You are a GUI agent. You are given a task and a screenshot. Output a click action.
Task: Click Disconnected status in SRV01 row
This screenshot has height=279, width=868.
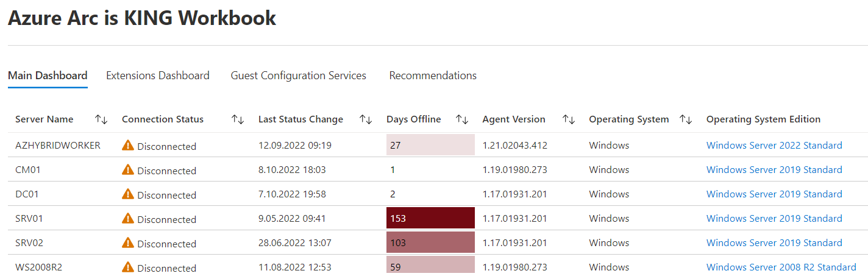pos(166,219)
